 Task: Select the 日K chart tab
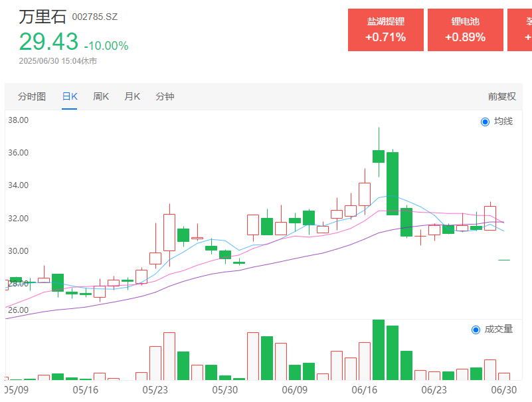70,96
